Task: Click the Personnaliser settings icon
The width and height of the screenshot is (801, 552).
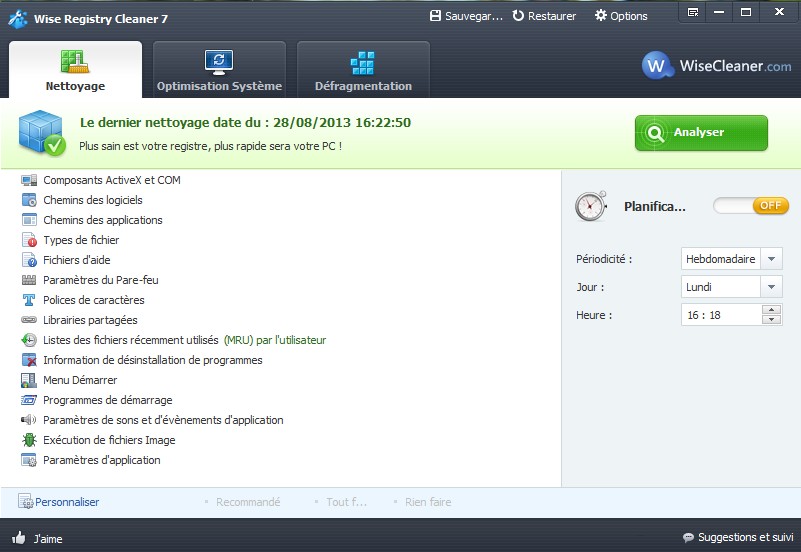Action: [26, 501]
